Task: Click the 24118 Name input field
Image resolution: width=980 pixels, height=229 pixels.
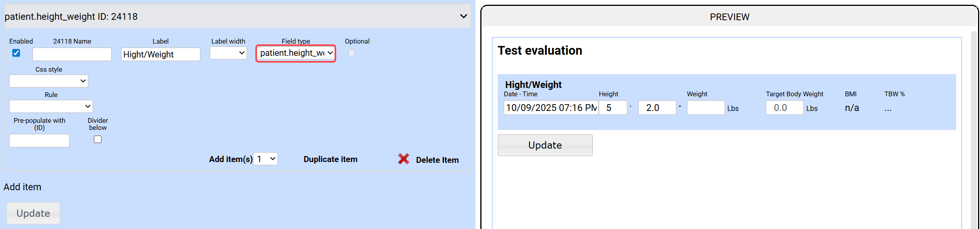Action: pyautogui.click(x=72, y=54)
